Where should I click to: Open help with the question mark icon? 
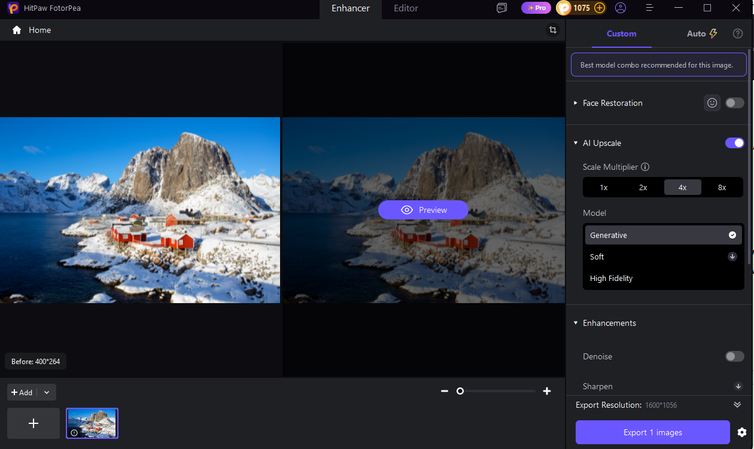(738, 34)
